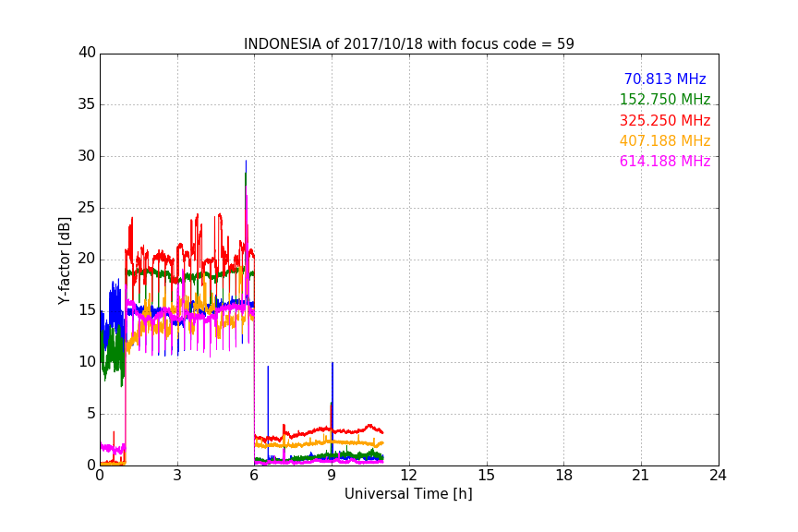The width and height of the screenshot is (798, 532).
Task: Click the x-axis tick label 18
Action: [x=564, y=476]
